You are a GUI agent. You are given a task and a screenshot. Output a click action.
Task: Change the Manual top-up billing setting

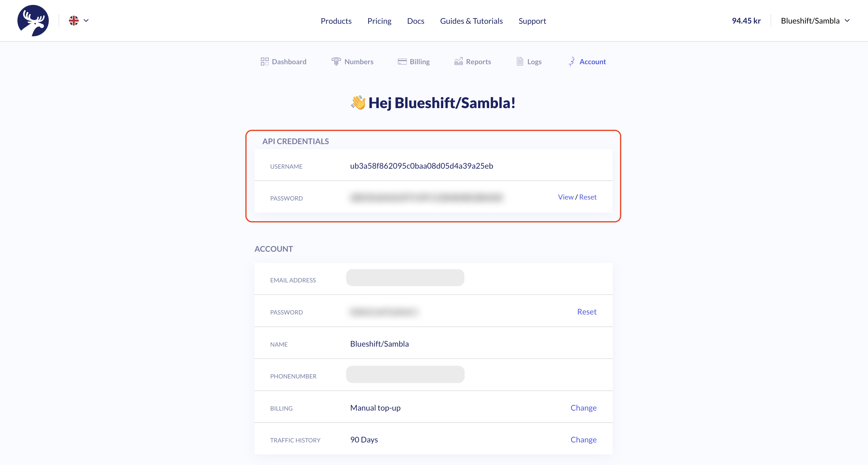click(583, 408)
